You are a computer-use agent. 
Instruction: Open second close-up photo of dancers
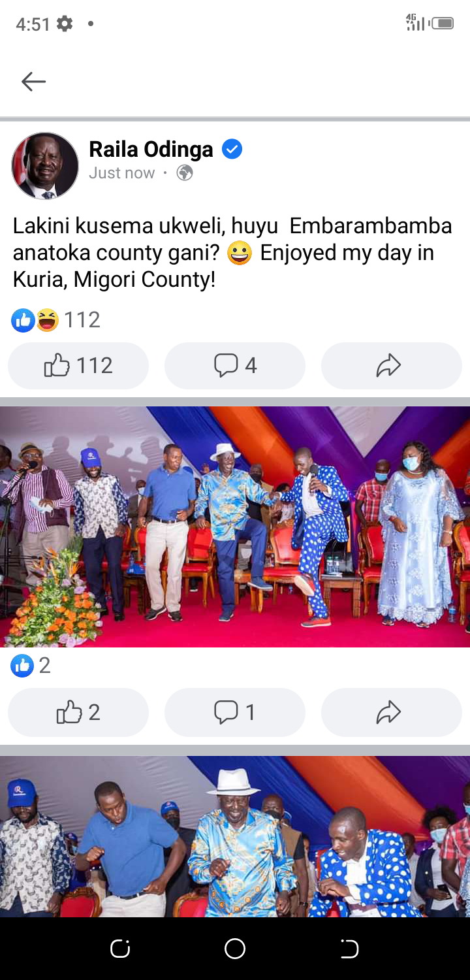(x=235, y=836)
